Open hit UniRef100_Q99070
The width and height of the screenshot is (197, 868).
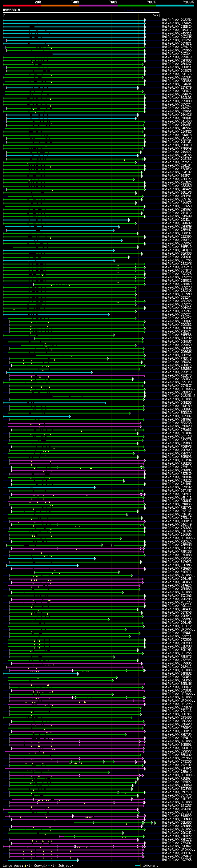(x=177, y=57)
